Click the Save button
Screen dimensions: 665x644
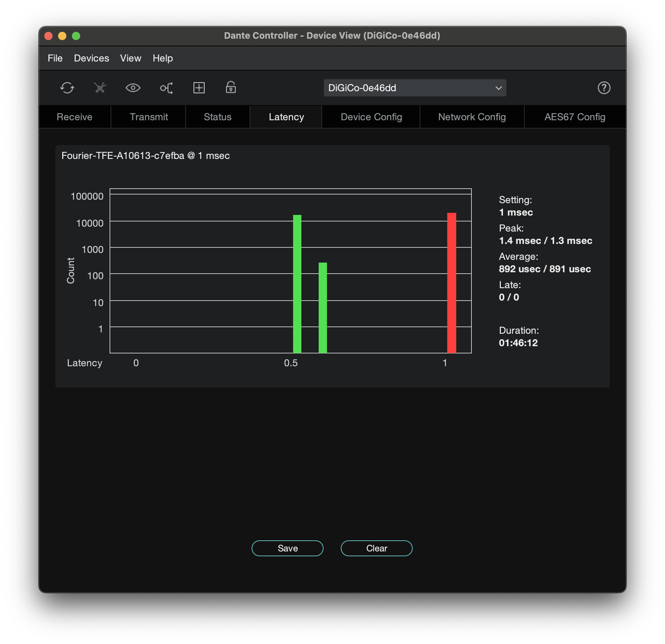[x=288, y=548]
